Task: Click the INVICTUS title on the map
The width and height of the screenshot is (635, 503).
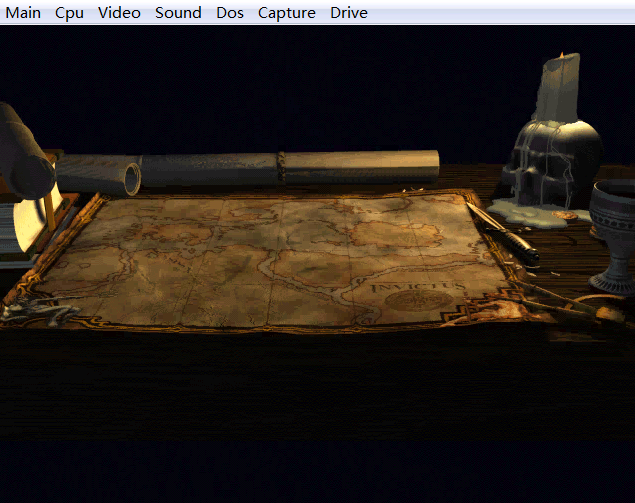Action: tap(418, 287)
